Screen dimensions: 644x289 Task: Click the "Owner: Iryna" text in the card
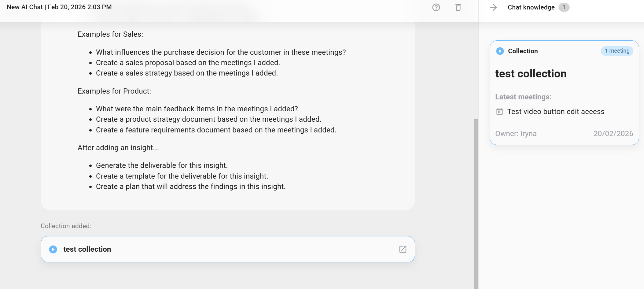[x=516, y=134]
